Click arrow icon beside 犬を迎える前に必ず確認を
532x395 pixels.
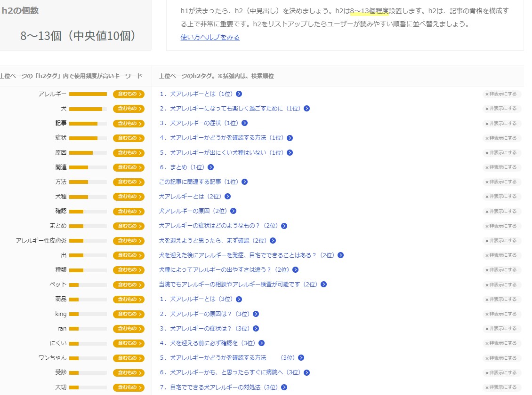tap(262, 343)
